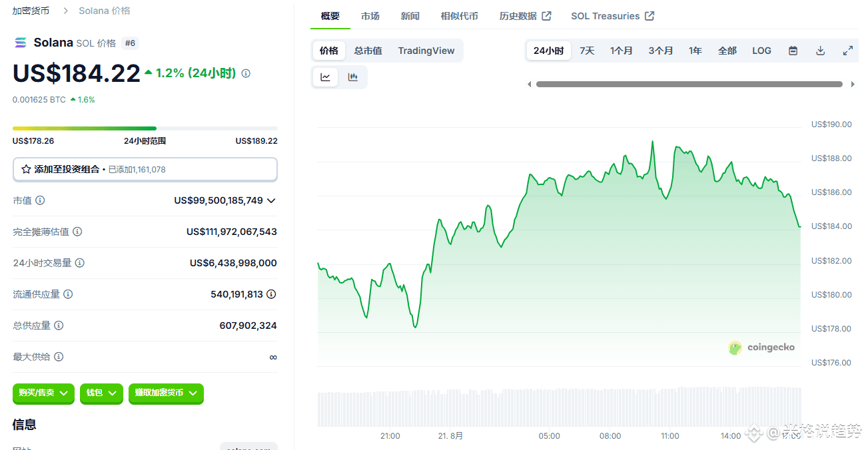Click US$99,500,185,749 market cap value
The image size is (868, 450).
tap(218, 200)
